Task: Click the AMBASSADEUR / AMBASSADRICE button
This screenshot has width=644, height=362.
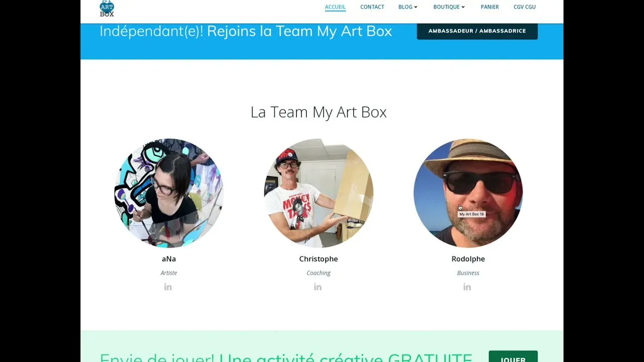Action: coord(477,31)
